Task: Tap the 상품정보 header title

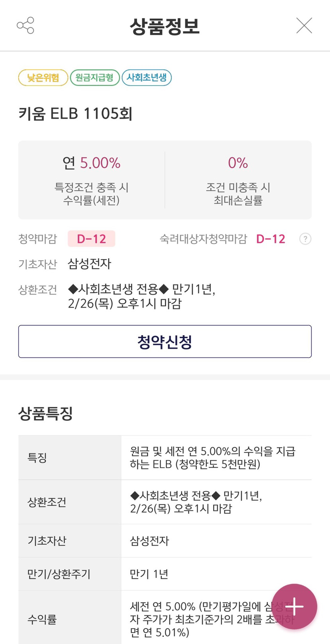Action: pos(165,26)
